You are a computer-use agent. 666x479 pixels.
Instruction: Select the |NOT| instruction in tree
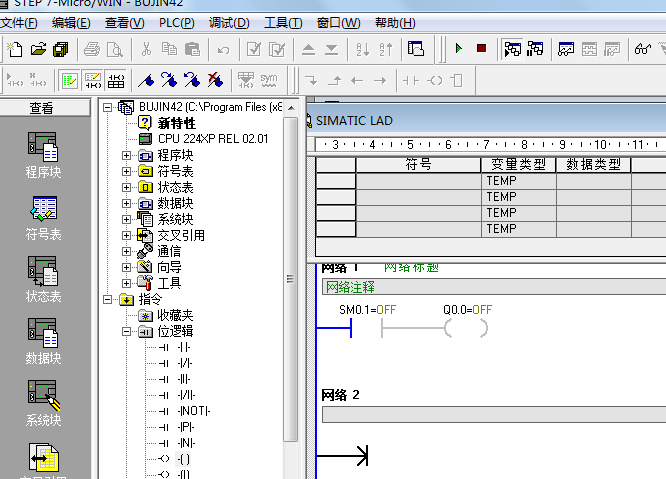[193, 411]
